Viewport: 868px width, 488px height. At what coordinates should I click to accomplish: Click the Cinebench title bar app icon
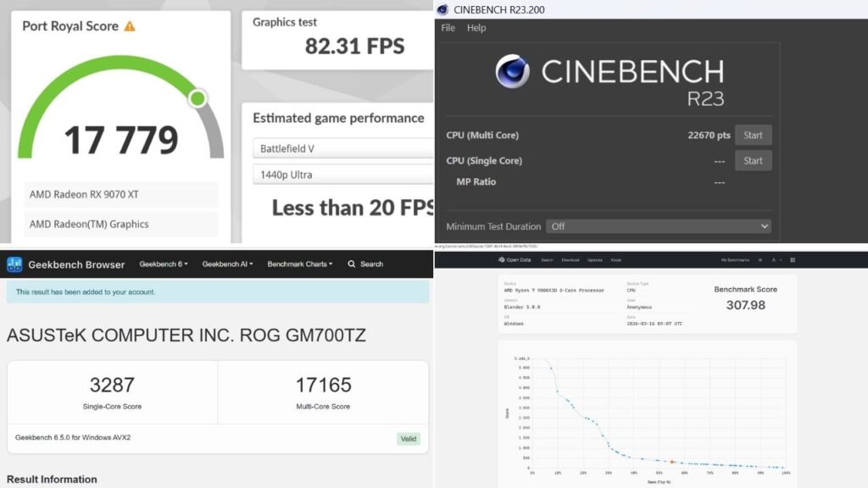(x=442, y=9)
